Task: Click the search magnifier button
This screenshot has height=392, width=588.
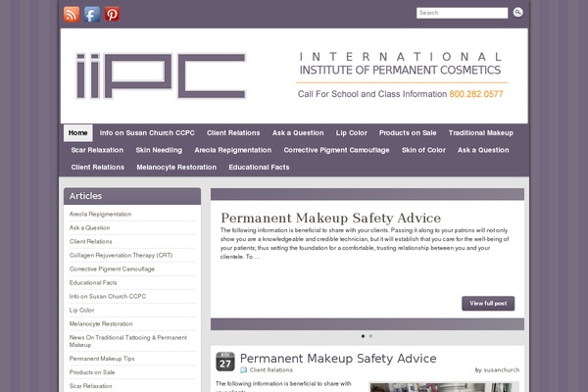Action: [x=517, y=13]
